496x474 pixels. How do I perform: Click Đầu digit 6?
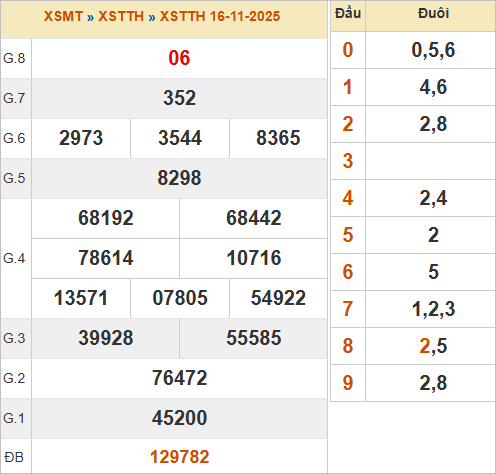tap(348, 272)
